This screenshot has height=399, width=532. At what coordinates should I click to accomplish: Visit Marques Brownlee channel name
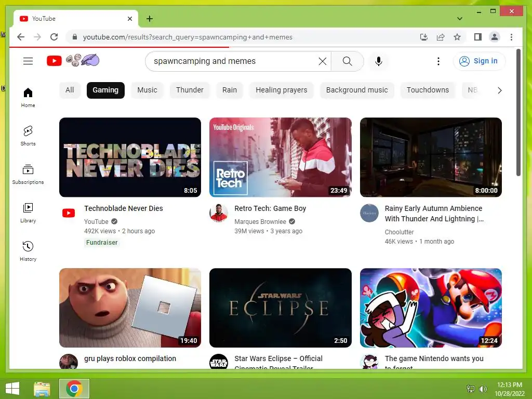[260, 221]
